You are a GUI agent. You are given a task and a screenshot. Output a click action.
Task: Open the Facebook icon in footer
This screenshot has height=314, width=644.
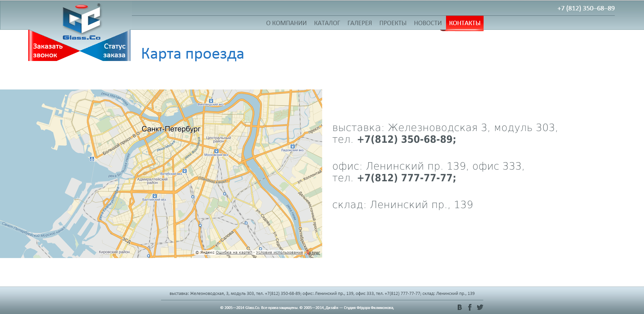pos(470,307)
